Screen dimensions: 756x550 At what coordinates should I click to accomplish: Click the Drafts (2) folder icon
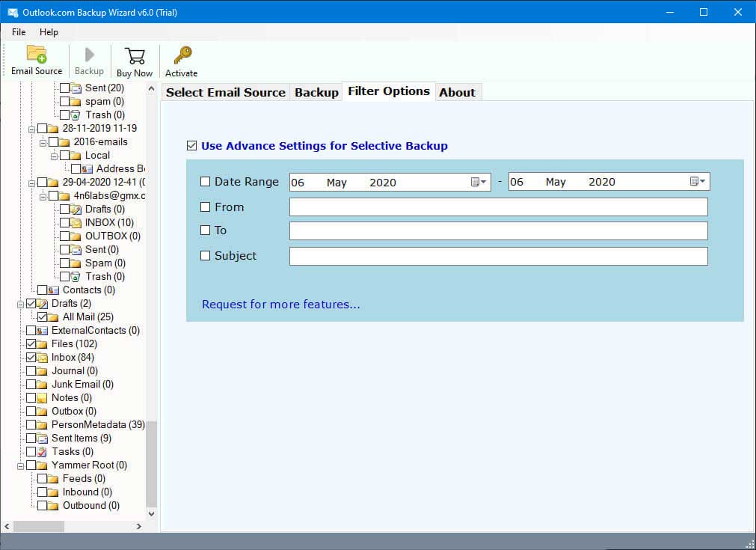tap(42, 304)
